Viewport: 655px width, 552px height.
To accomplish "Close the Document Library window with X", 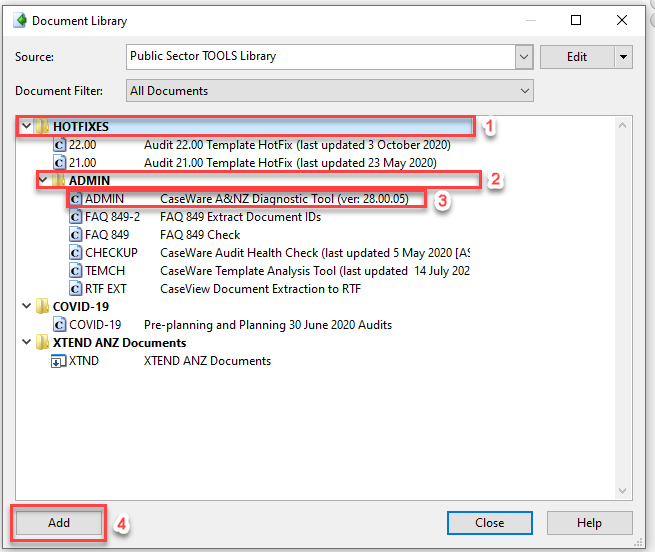I will pos(622,20).
